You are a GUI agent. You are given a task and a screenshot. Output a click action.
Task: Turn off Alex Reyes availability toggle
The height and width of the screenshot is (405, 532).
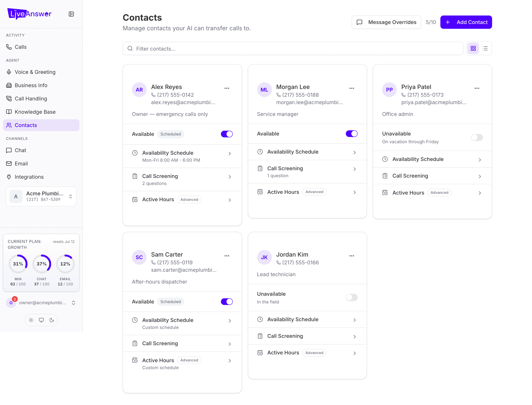(x=226, y=134)
